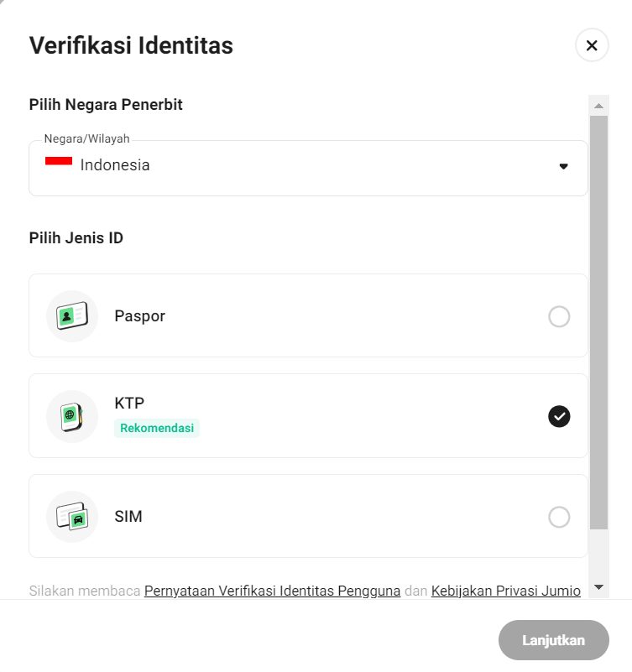Click the Paspor ID card icon
Image resolution: width=632 pixels, height=672 pixels.
point(72,316)
